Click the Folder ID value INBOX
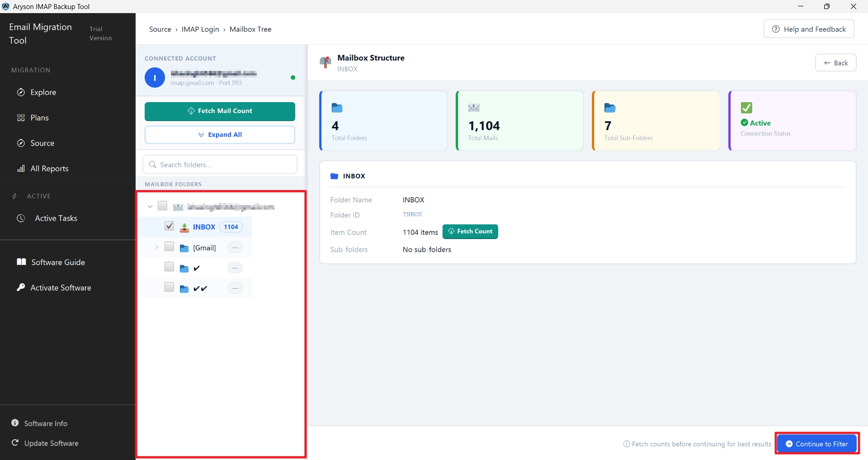Screen dimensions: 868x460 (413, 215)
